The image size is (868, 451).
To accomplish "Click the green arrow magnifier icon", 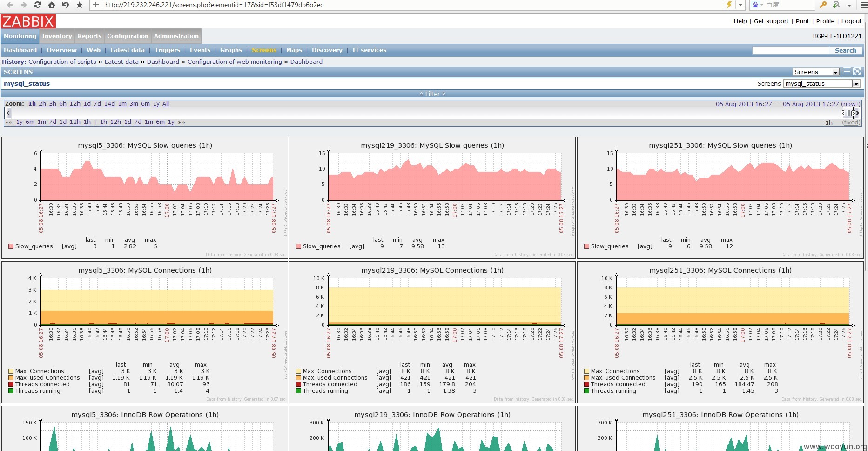I will (x=836, y=5).
